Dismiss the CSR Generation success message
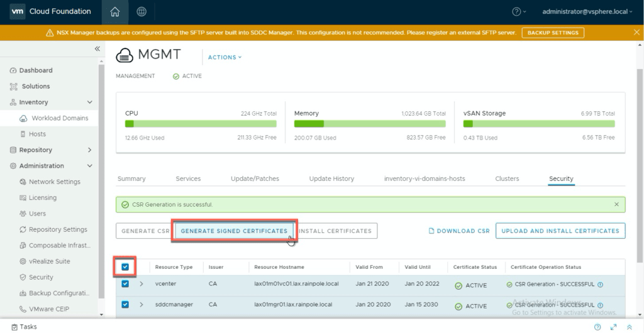The width and height of the screenshot is (644, 333). 616,205
